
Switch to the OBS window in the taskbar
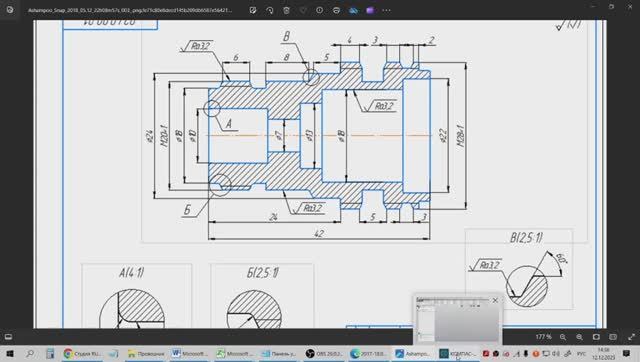pos(324,353)
